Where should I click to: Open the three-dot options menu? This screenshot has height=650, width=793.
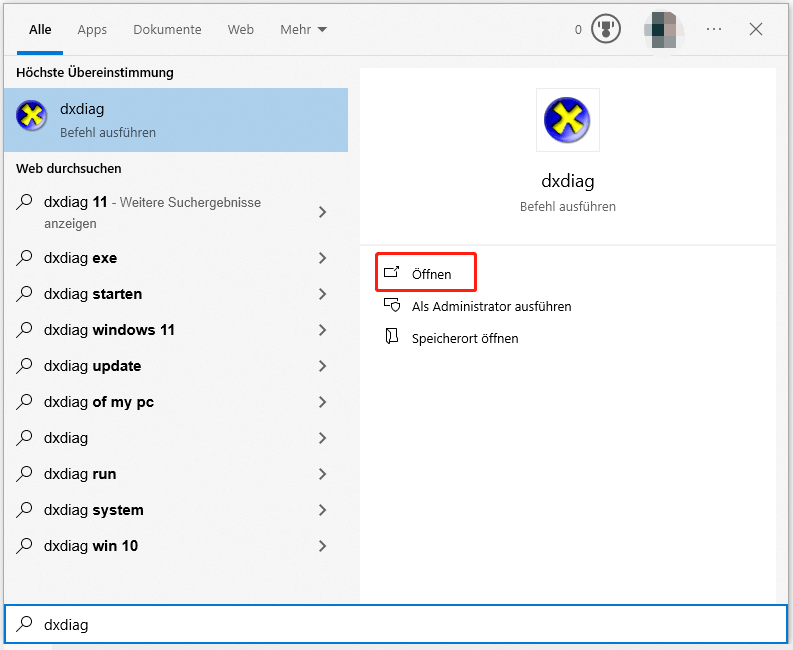[x=714, y=29]
